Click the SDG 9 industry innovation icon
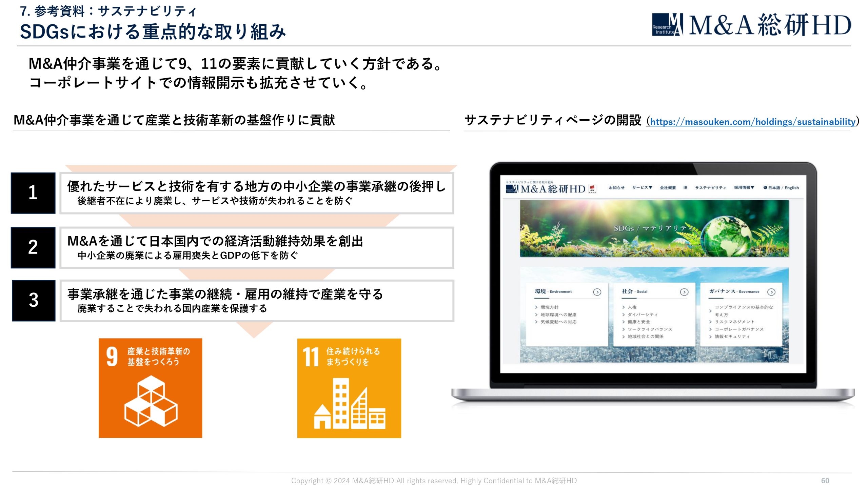The width and height of the screenshot is (868, 488). (x=150, y=388)
